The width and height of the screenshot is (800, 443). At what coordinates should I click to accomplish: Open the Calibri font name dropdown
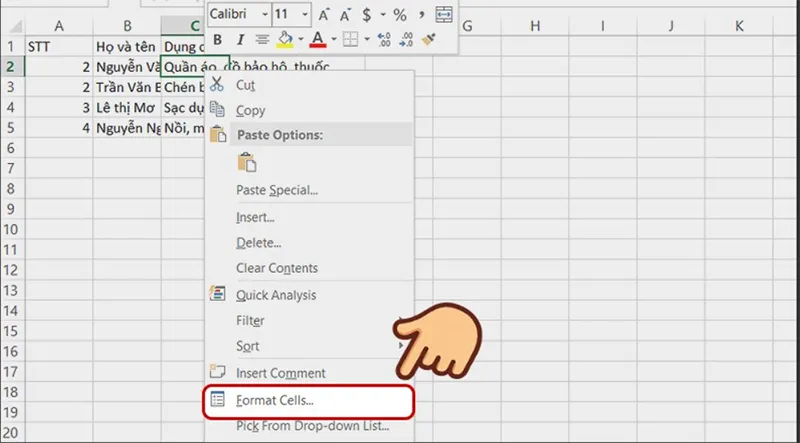click(x=265, y=14)
